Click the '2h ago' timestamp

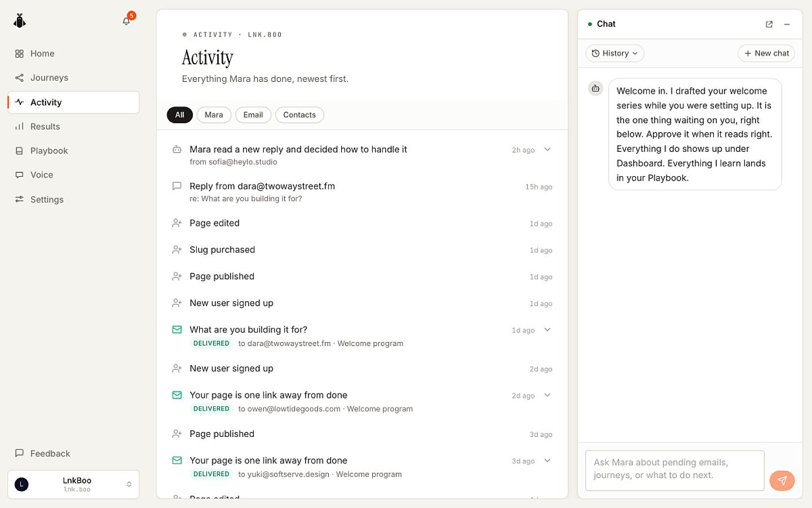(523, 150)
